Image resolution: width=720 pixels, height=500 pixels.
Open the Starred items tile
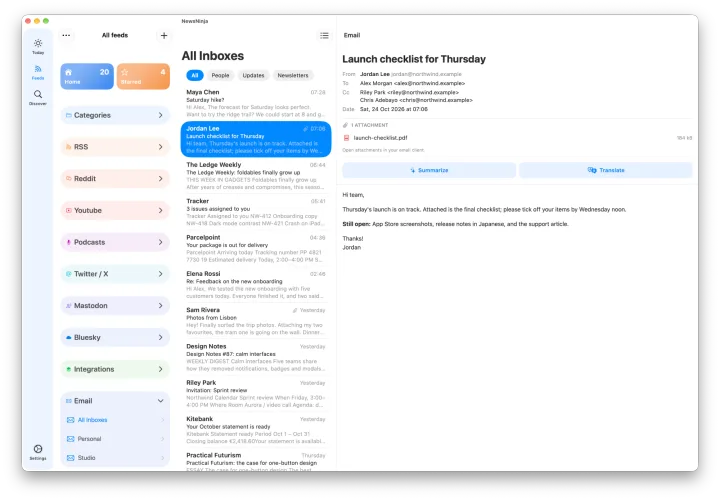[x=143, y=76]
